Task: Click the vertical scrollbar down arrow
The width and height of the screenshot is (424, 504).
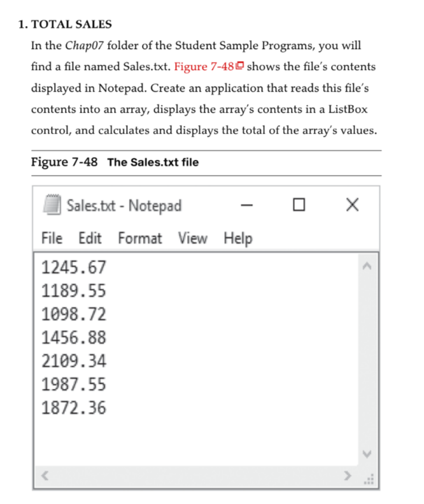Action: pos(367,454)
